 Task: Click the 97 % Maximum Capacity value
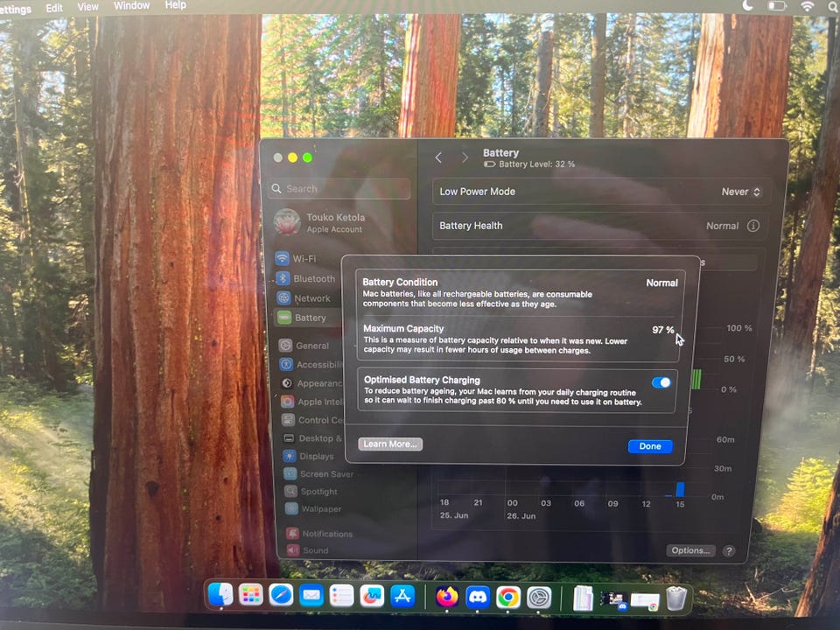click(x=662, y=330)
